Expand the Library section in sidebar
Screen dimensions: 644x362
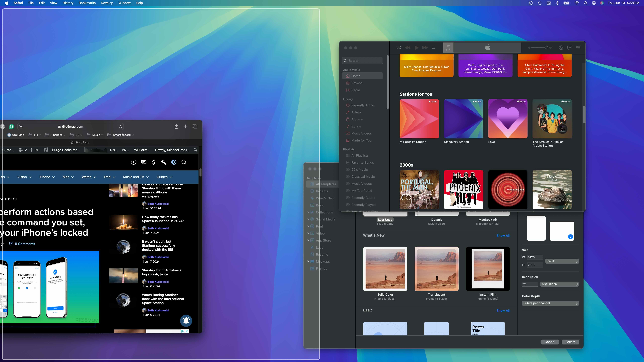pos(348,99)
